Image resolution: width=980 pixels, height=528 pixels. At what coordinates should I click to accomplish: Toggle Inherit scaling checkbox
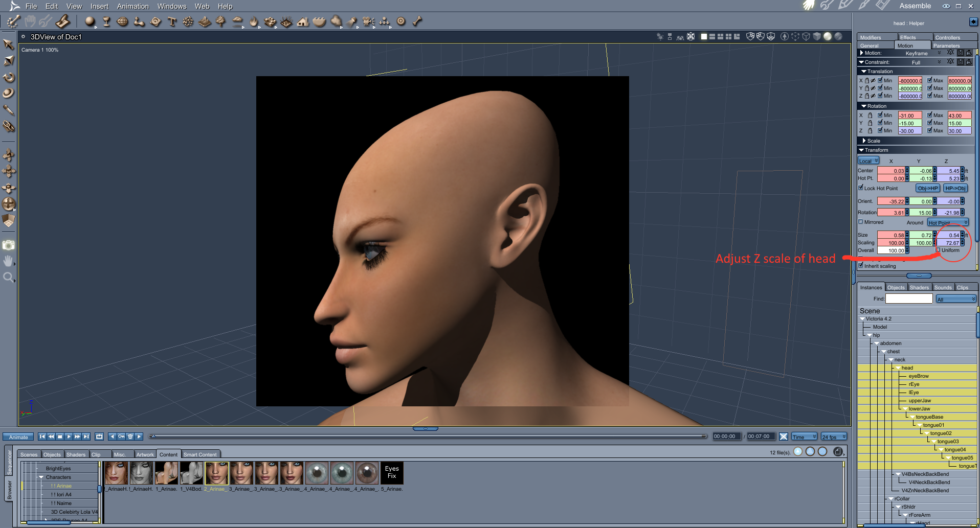(x=861, y=266)
